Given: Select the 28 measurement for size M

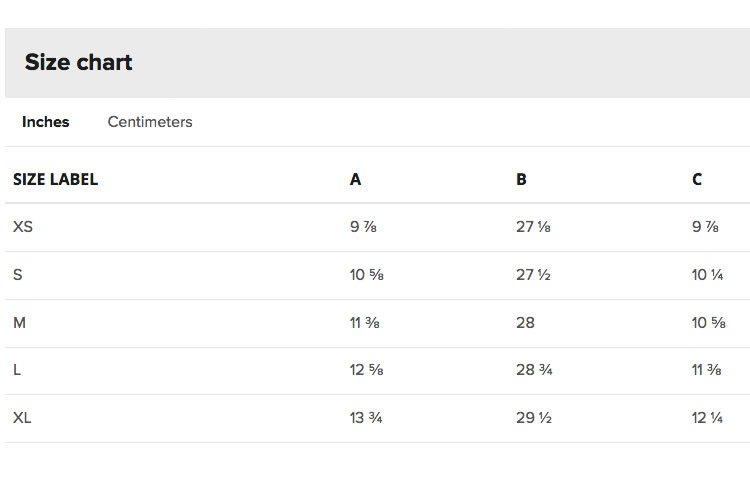Looking at the screenshot, I should [x=525, y=323].
